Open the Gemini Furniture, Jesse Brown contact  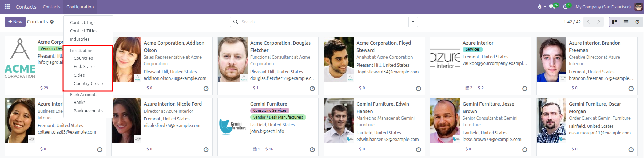point(488,107)
